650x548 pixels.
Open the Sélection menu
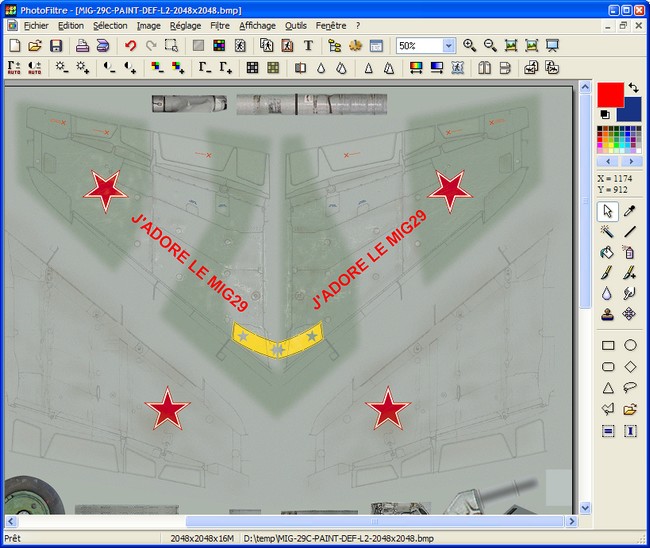point(110,26)
